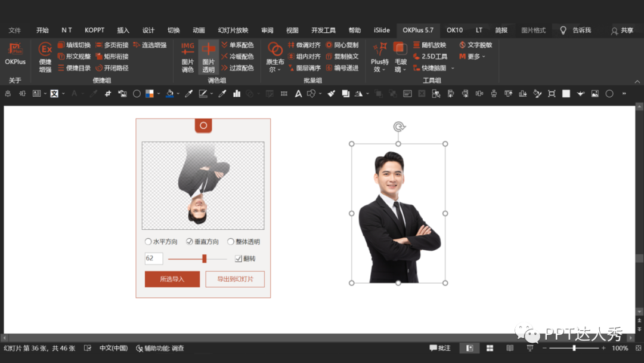Open the 图片透明 tool

coord(208,57)
